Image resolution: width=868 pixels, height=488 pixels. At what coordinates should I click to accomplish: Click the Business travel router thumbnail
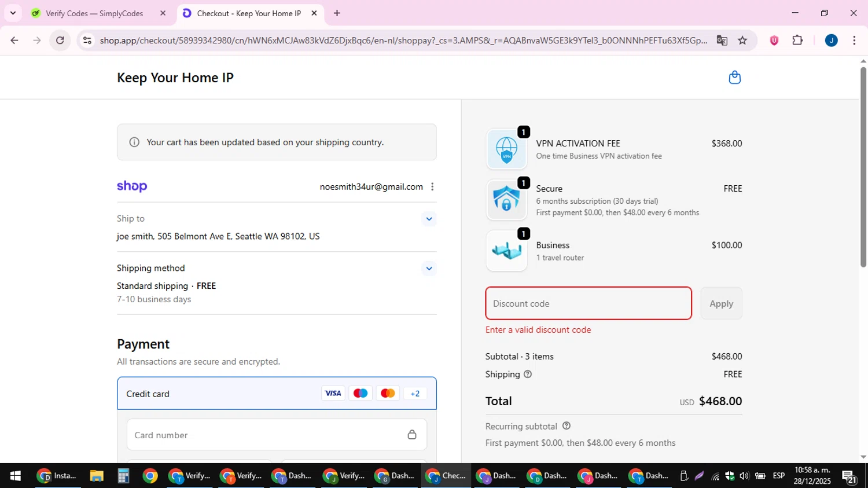pos(506,251)
